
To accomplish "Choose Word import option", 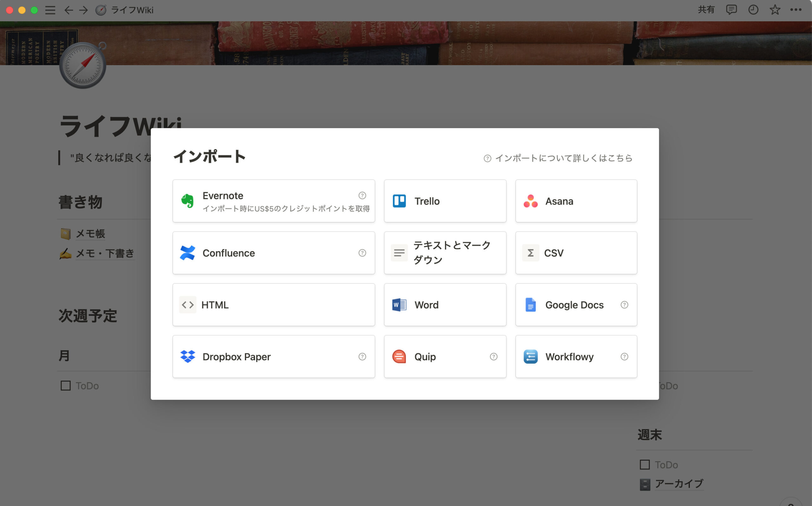I will tap(445, 304).
